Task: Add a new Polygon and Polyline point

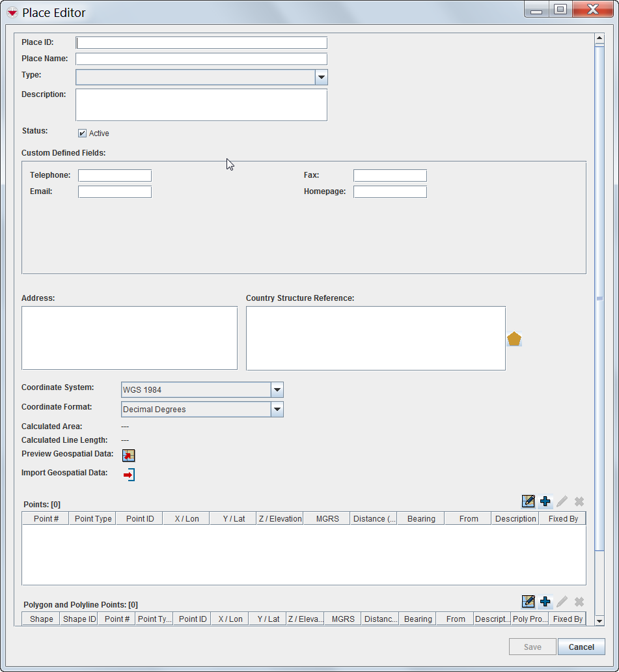Action: [x=545, y=602]
